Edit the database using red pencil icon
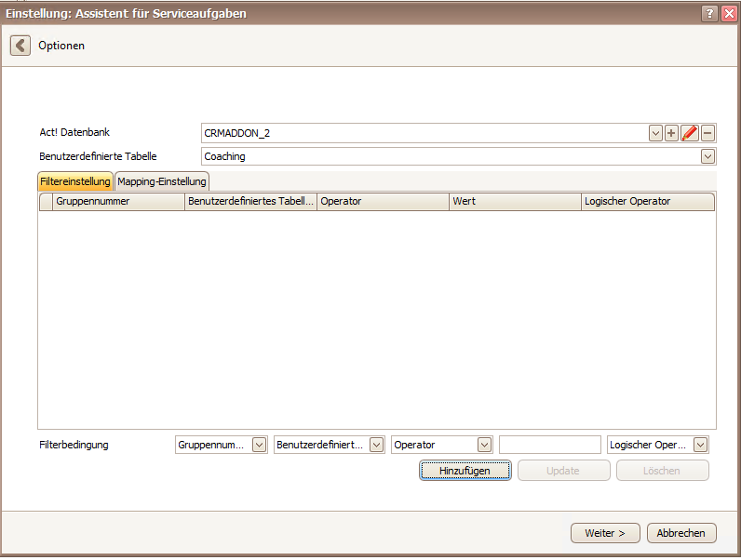The image size is (741, 560). tap(690, 133)
